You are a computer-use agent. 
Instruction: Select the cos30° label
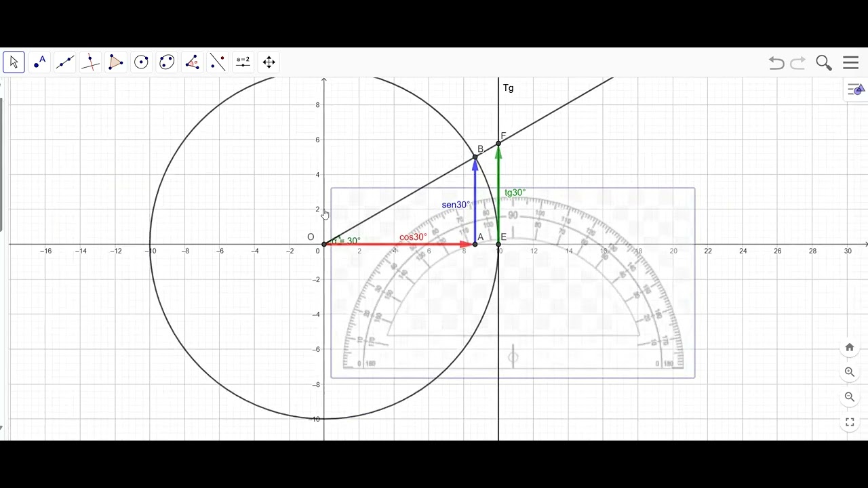point(413,237)
